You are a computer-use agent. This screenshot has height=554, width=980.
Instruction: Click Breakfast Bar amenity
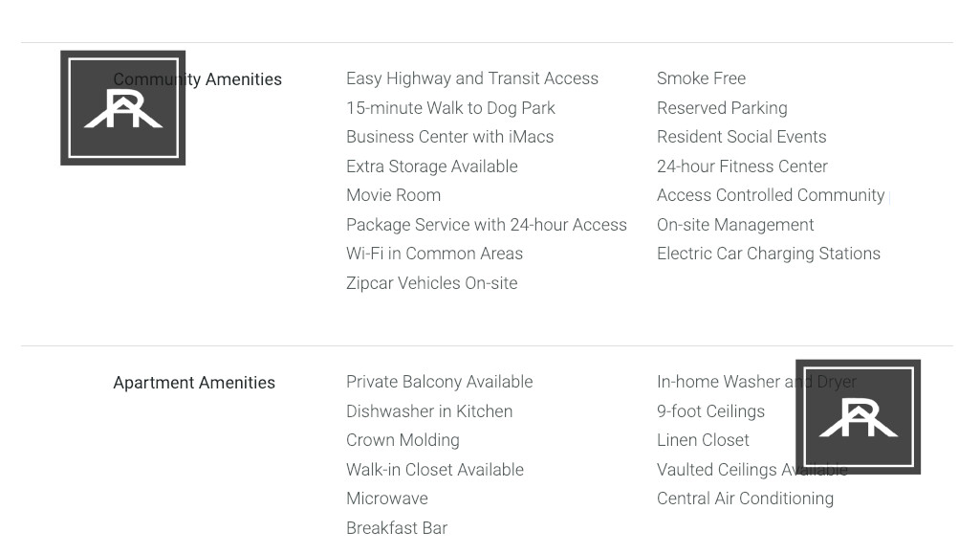[397, 528]
